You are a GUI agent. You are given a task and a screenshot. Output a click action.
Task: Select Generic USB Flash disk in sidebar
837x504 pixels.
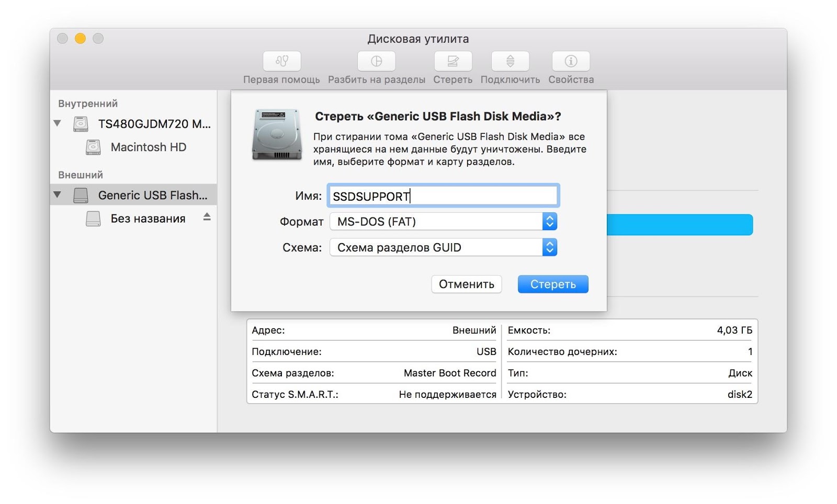pyautogui.click(x=152, y=195)
